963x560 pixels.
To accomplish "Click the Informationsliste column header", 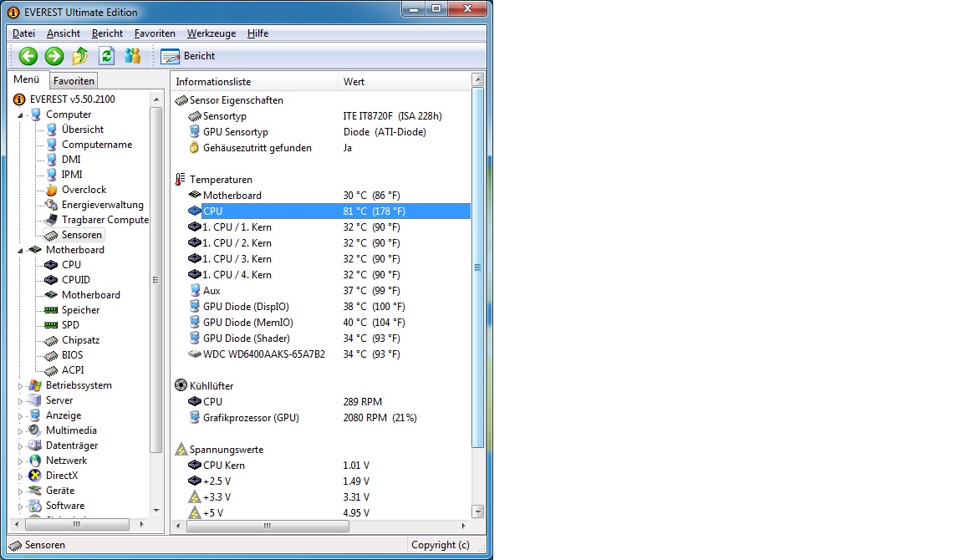I will [254, 82].
